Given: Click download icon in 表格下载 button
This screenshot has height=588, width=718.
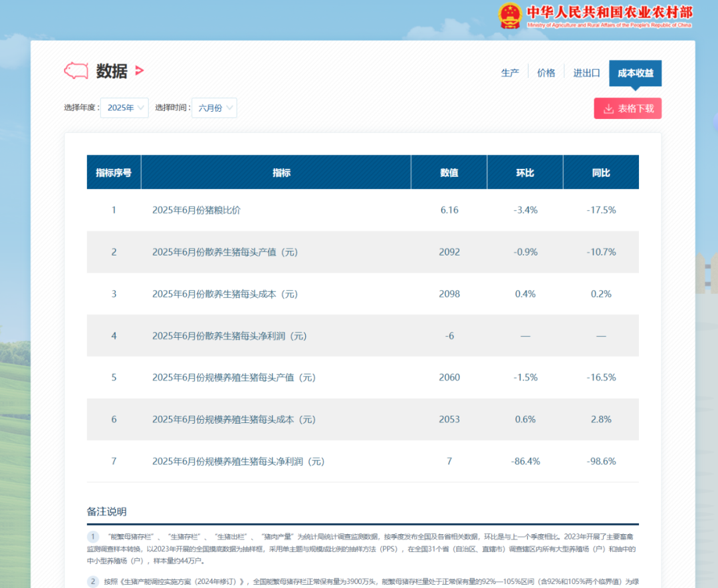Looking at the screenshot, I should click(608, 108).
